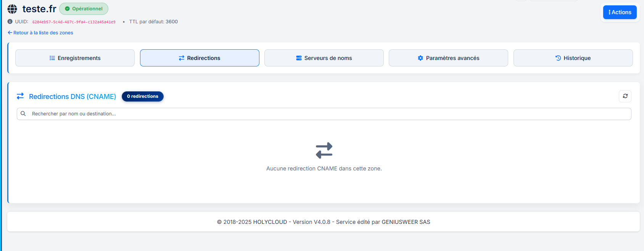This screenshot has height=251, width=644.
Task: Open the Actions dropdown menu
Action: click(620, 12)
